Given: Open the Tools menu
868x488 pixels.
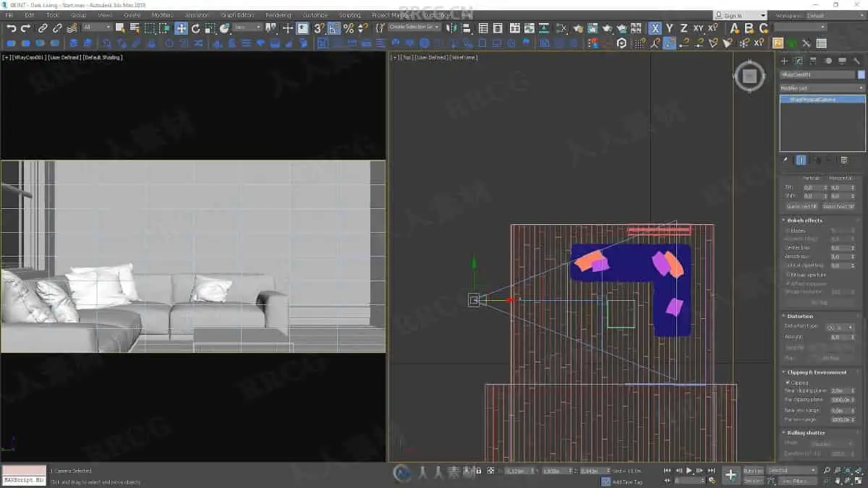Looking at the screenshot, I should (53, 15).
